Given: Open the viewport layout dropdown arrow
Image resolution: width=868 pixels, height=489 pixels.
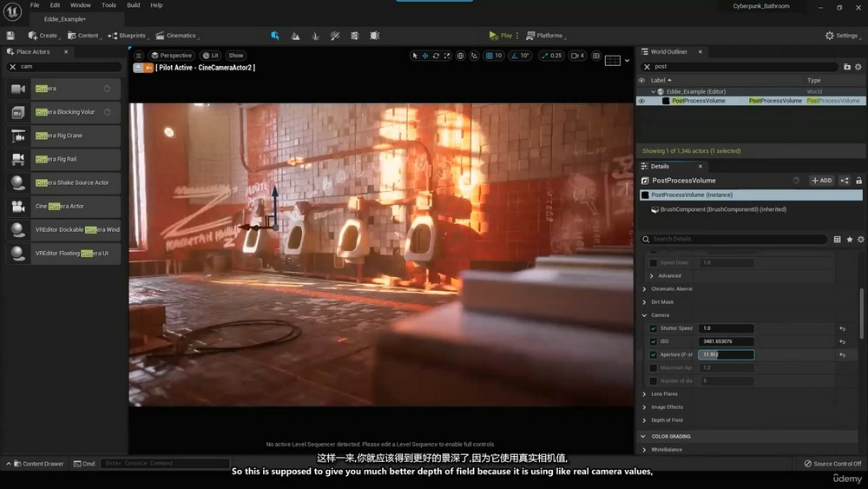Looking at the screenshot, I should 628,60.
